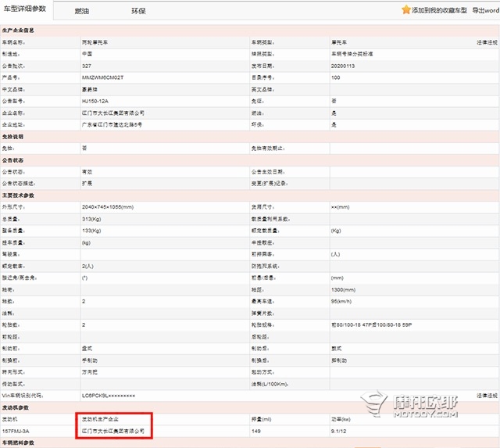Select the product number MMZWM6CM02T
500x448 pixels.
[x=102, y=77]
